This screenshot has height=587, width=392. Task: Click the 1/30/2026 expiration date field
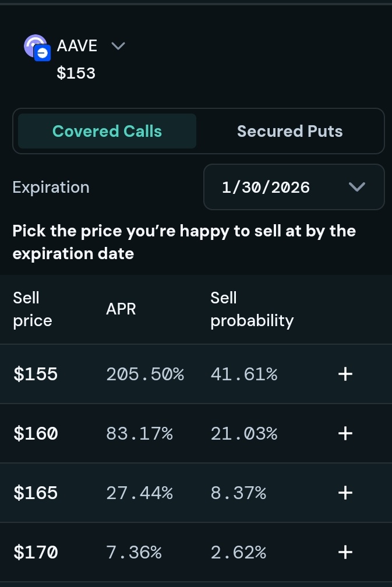click(266, 188)
